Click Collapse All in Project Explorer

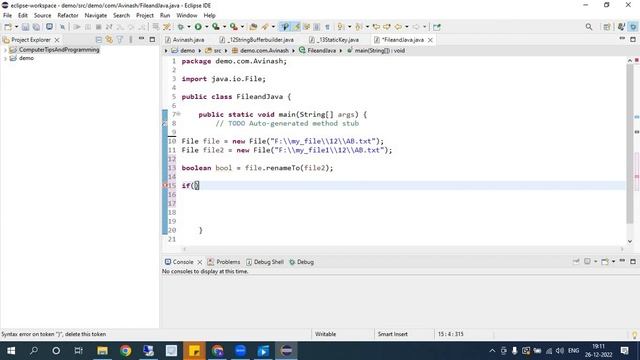98,40
